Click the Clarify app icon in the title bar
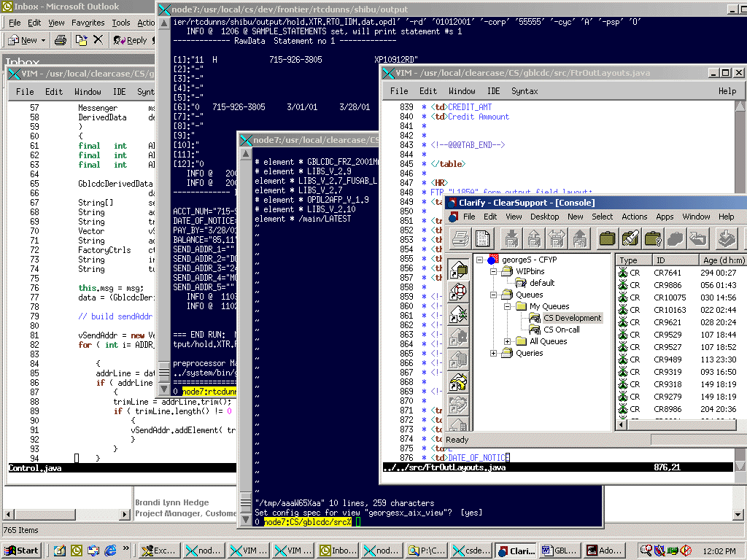747x560 pixels. (452, 203)
